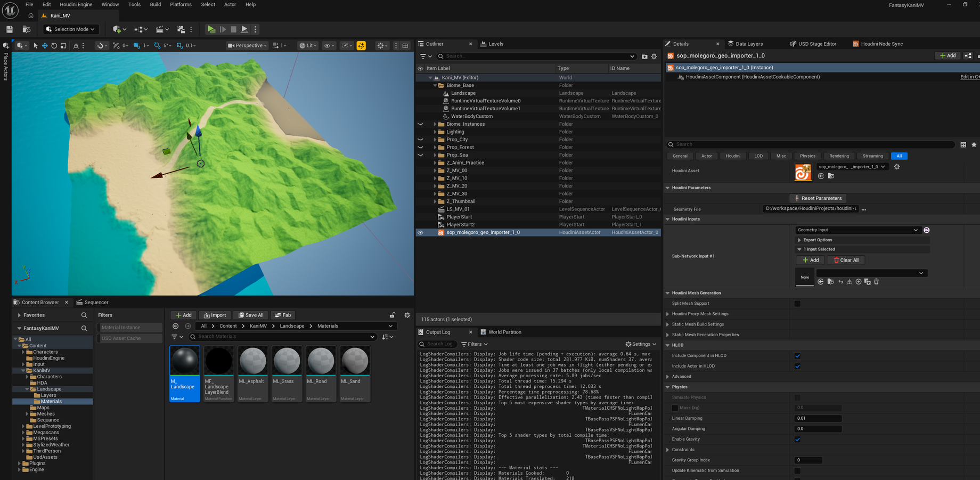Open the Content Browser sort options icon
The image size is (980, 480).
coord(388,337)
